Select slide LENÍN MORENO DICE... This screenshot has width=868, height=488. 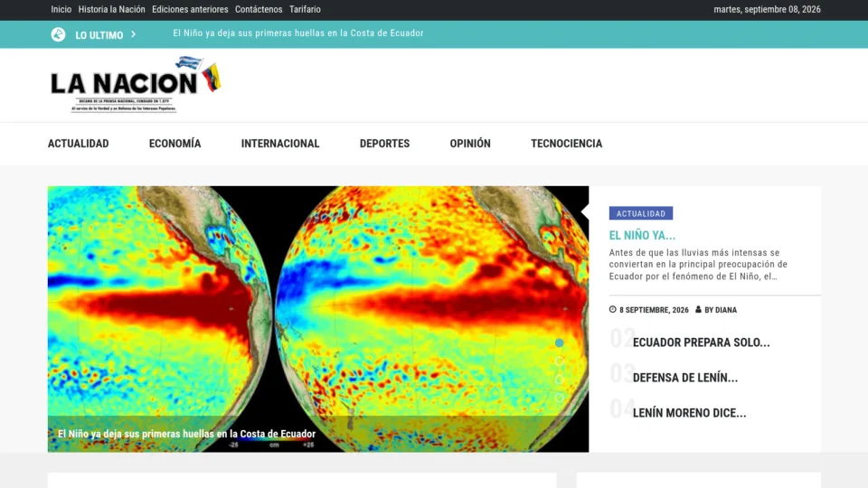click(689, 413)
